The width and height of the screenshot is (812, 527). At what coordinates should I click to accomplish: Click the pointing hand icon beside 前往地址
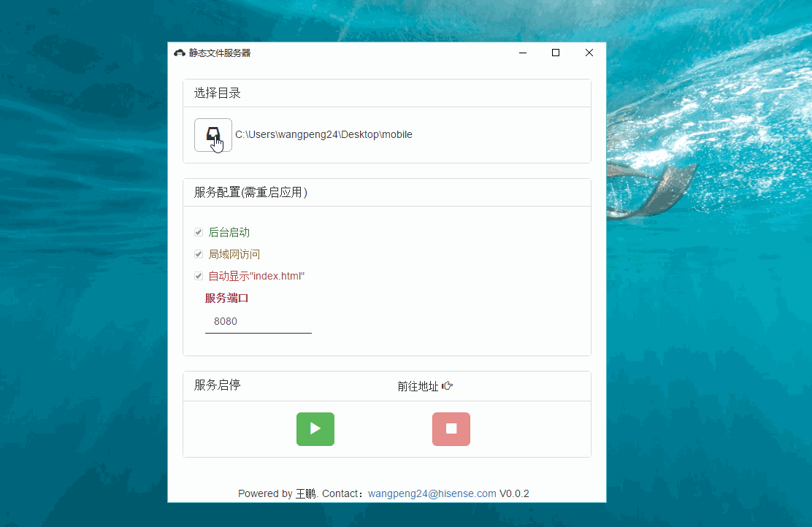[448, 385]
